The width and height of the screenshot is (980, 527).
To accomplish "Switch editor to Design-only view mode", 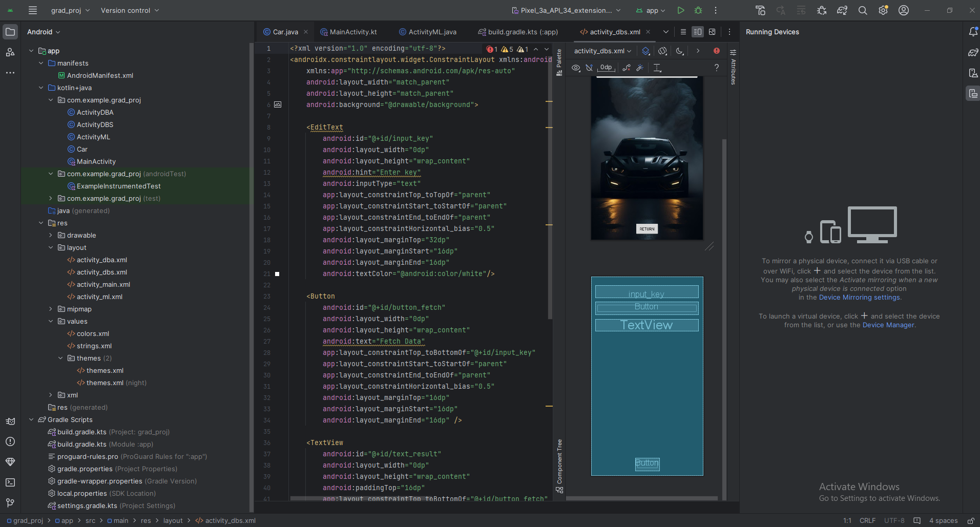I will coord(712,32).
